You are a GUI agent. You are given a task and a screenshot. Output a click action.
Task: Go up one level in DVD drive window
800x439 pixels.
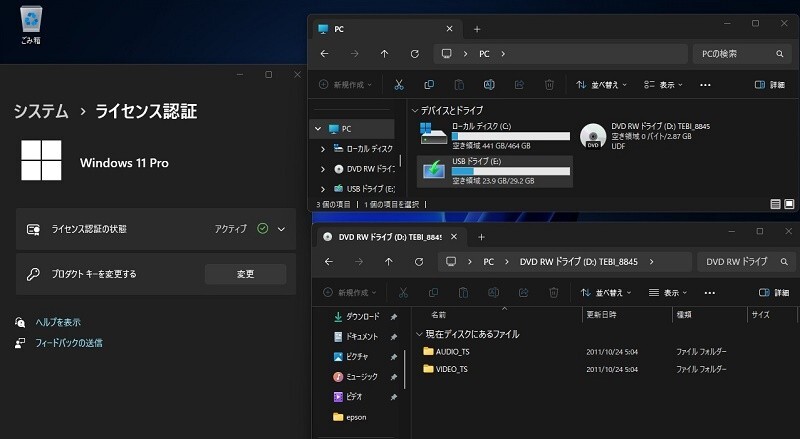point(389,261)
